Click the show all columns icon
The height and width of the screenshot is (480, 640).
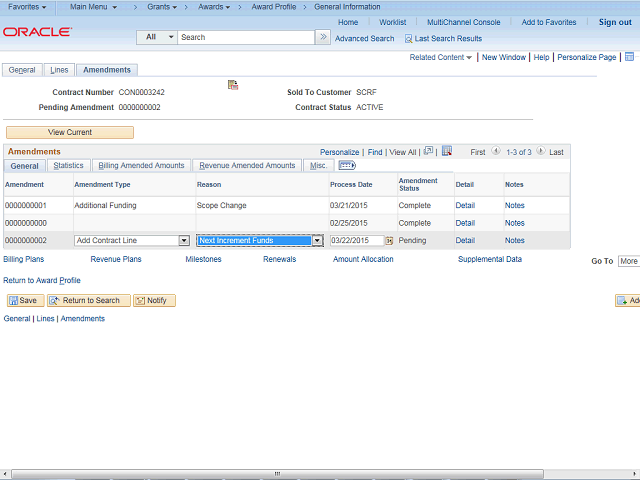tap(347, 165)
